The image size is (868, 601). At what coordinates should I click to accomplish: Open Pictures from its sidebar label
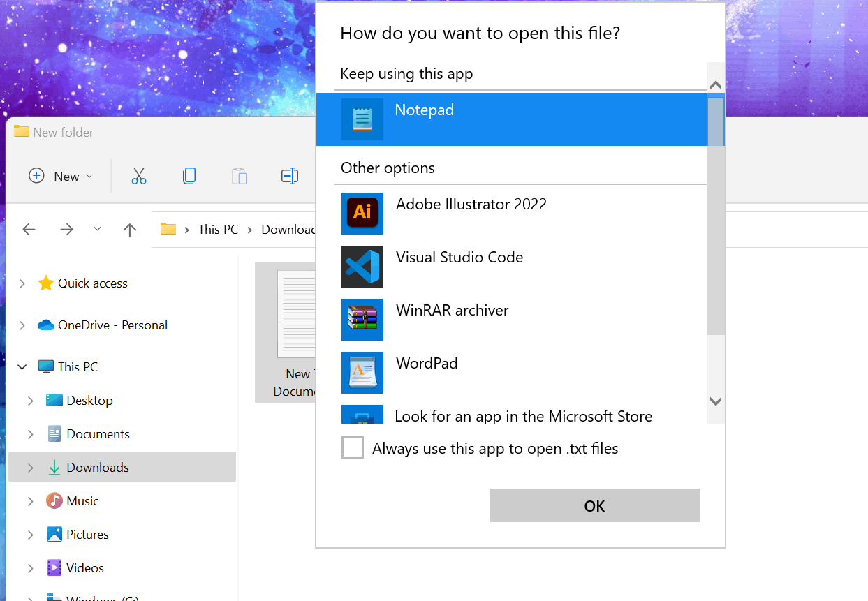(x=88, y=534)
